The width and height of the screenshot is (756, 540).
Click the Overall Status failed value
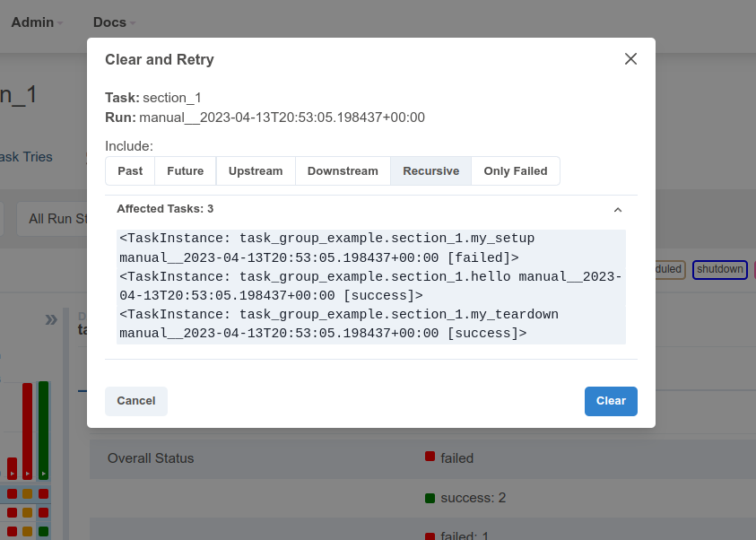pyautogui.click(x=449, y=458)
